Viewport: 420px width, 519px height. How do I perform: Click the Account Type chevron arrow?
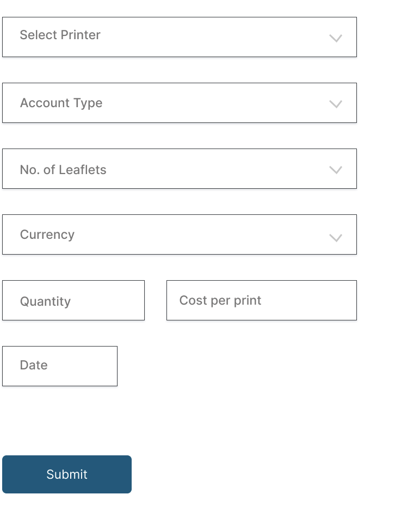(336, 104)
